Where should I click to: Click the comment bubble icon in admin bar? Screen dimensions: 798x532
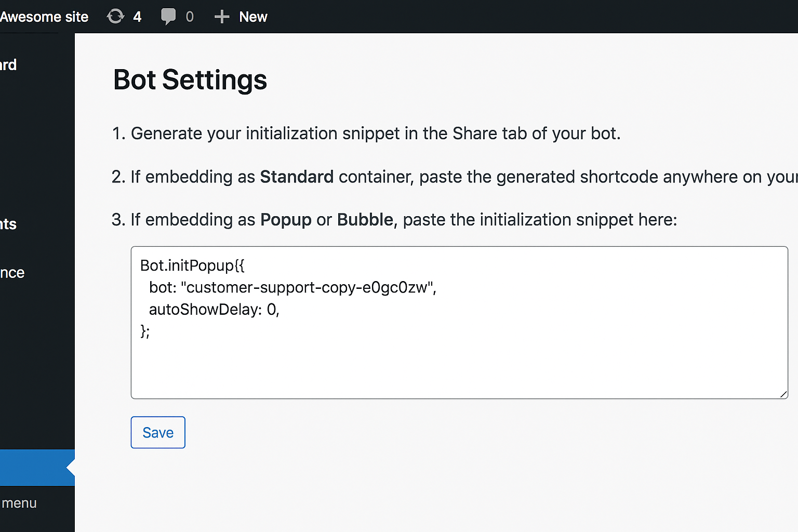[168, 16]
